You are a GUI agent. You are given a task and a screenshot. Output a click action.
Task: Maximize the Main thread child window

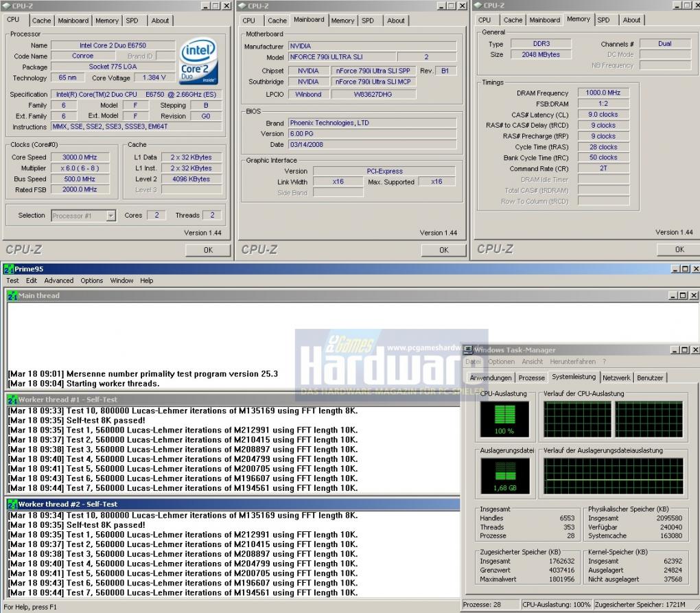point(683,296)
